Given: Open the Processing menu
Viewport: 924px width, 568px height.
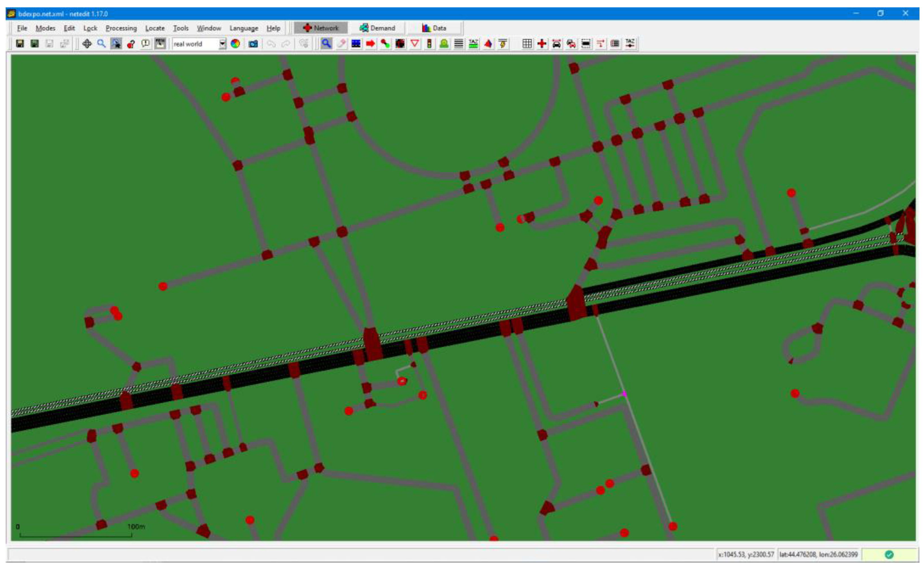Looking at the screenshot, I should click(121, 28).
